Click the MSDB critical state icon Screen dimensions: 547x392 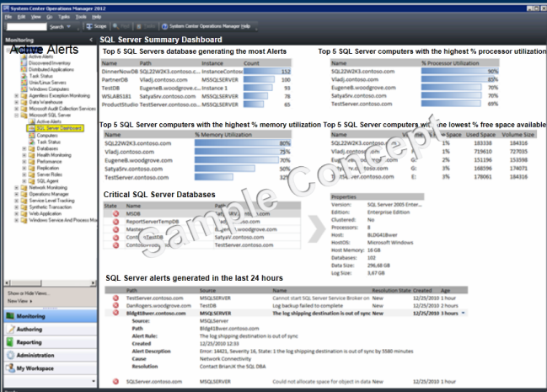coord(115,213)
